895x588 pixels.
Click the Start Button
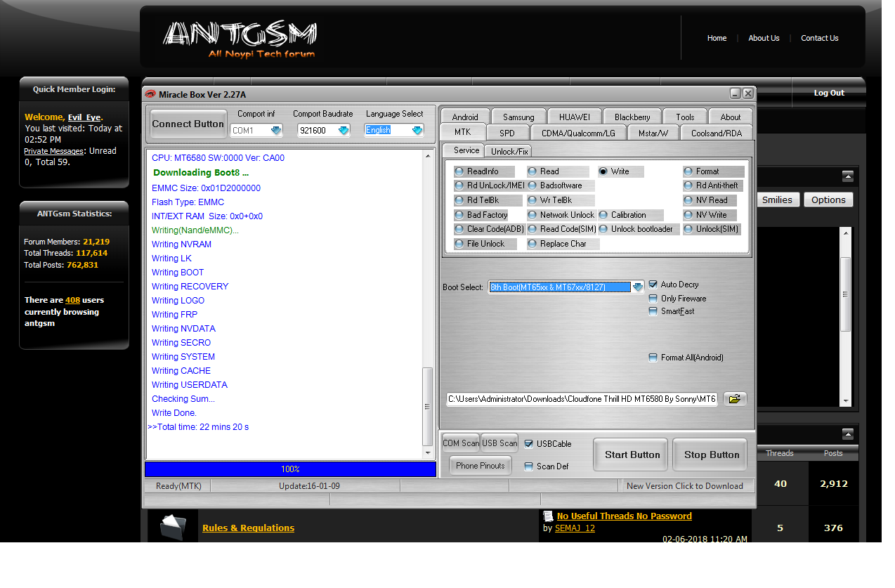632,455
